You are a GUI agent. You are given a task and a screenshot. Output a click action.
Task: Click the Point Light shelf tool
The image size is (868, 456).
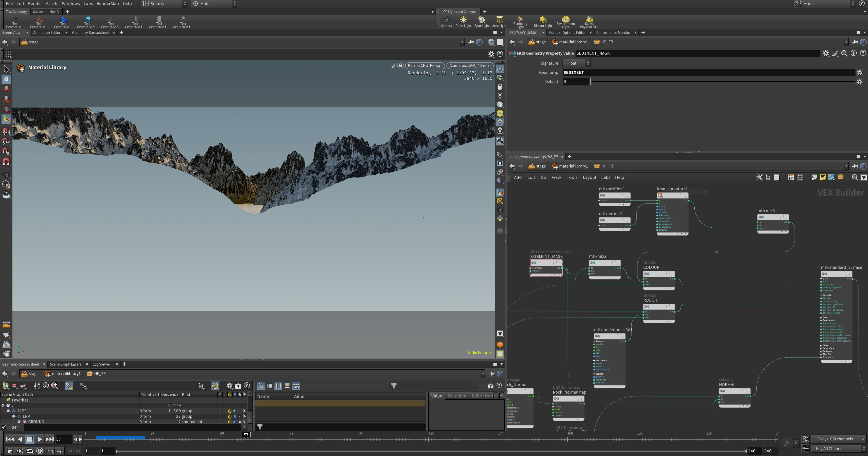[463, 21]
